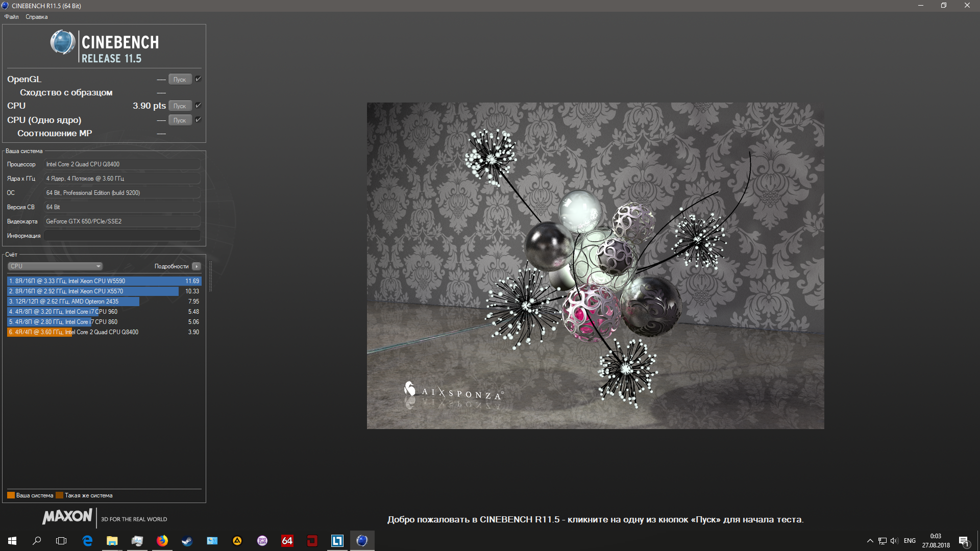
Task: Switch to the blue L-shaped app in taskbar
Action: [337, 541]
